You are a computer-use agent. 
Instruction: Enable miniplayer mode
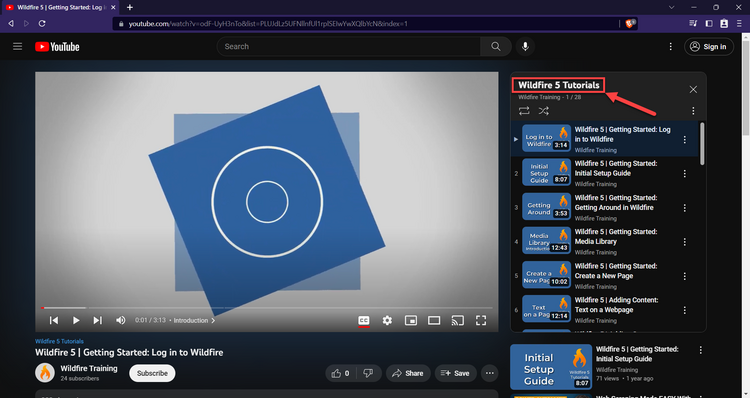pyautogui.click(x=410, y=320)
